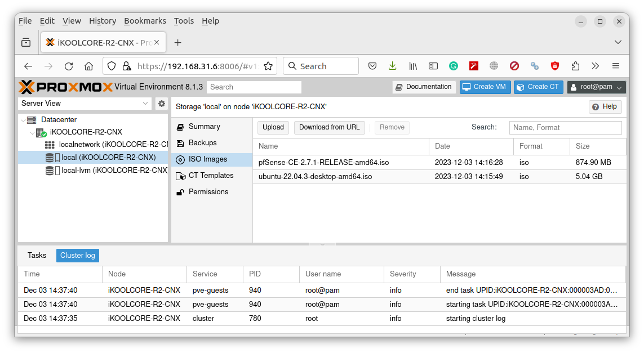This screenshot has height=353, width=644.
Task: Collapse the bottom log panel handle
Action: (322, 244)
